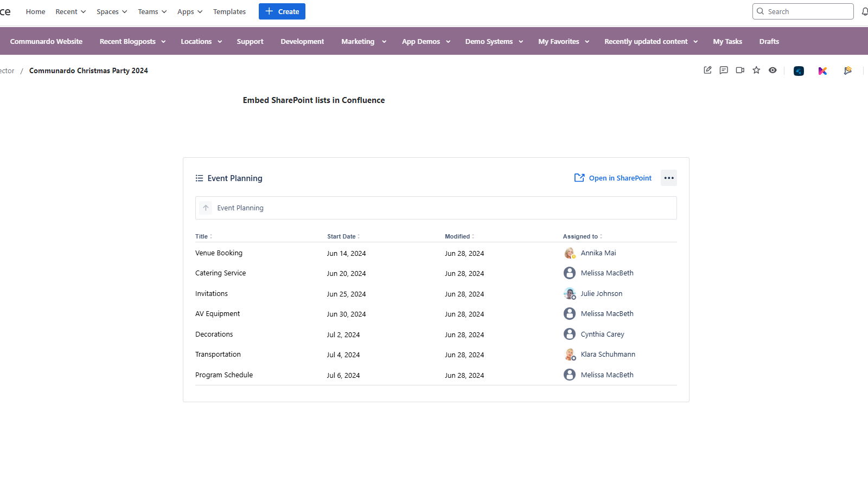Screen dimensions: 868x483
Task: Click Open in SharePoint link
Action: [620, 178]
